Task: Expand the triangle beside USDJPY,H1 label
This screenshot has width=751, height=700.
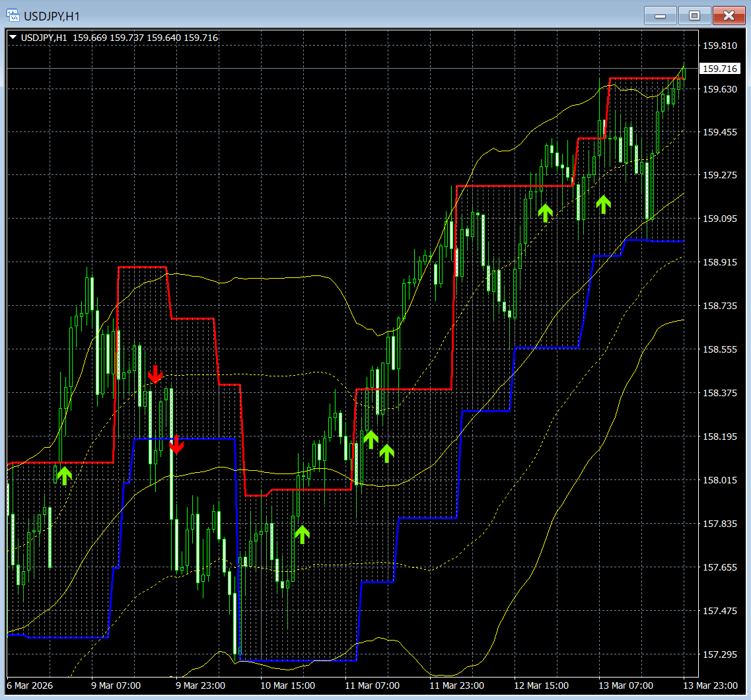Action: (x=13, y=38)
